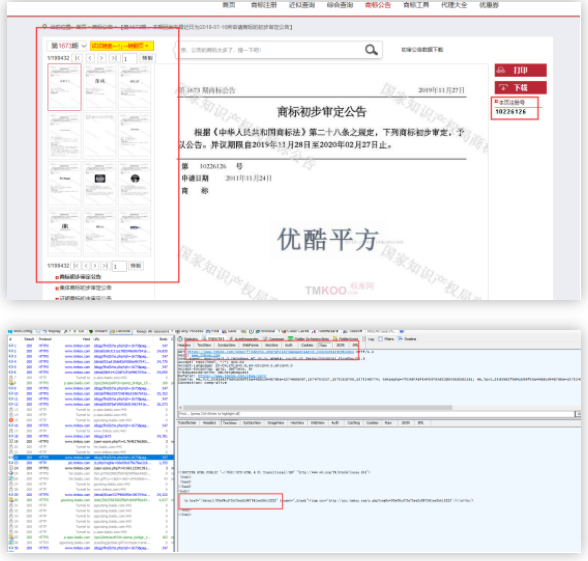This screenshot has width=588, height=561.
Task: Click the Body column header in Fiddler
Action: [x=164, y=339]
